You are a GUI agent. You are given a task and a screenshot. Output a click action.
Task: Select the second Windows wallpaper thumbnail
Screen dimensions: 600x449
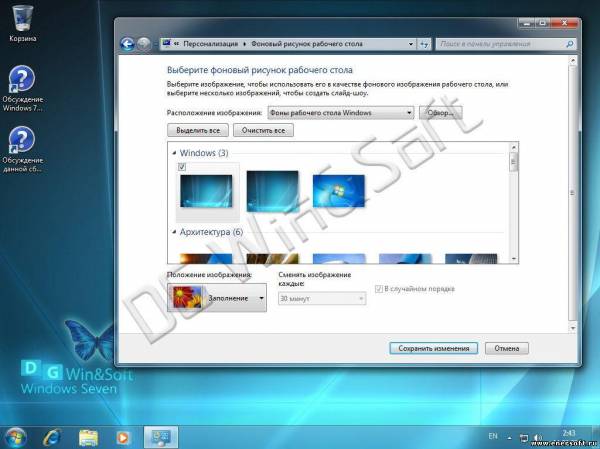[272, 191]
